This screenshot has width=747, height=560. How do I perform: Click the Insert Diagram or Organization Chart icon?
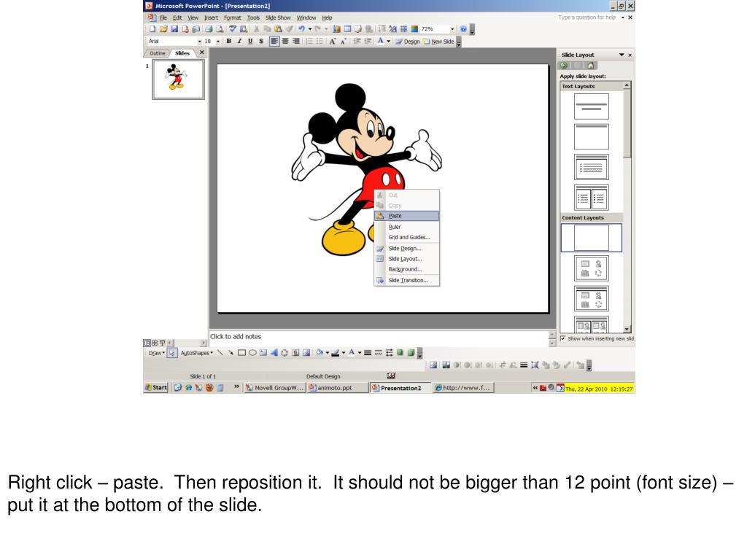285,353
